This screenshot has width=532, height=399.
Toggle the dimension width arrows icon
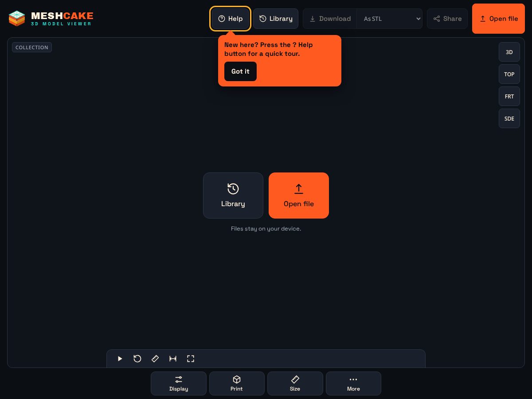click(173, 359)
